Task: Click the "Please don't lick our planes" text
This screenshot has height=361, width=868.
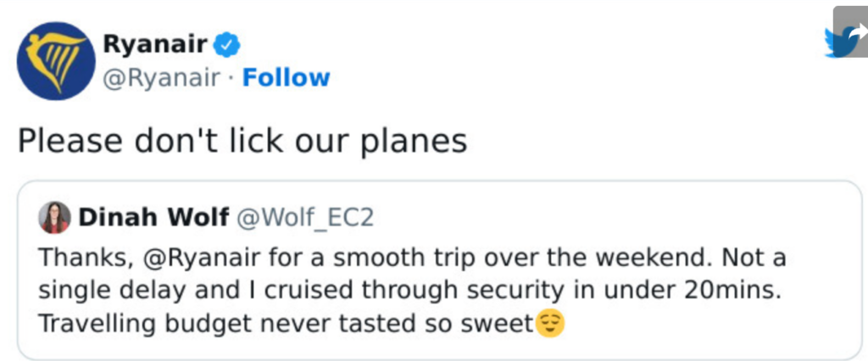Action: [x=242, y=140]
